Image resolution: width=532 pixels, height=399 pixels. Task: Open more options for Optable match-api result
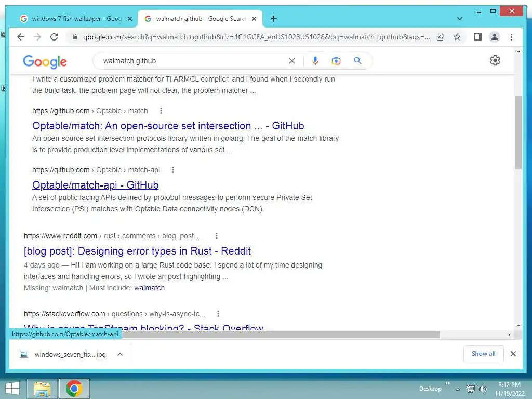172,170
